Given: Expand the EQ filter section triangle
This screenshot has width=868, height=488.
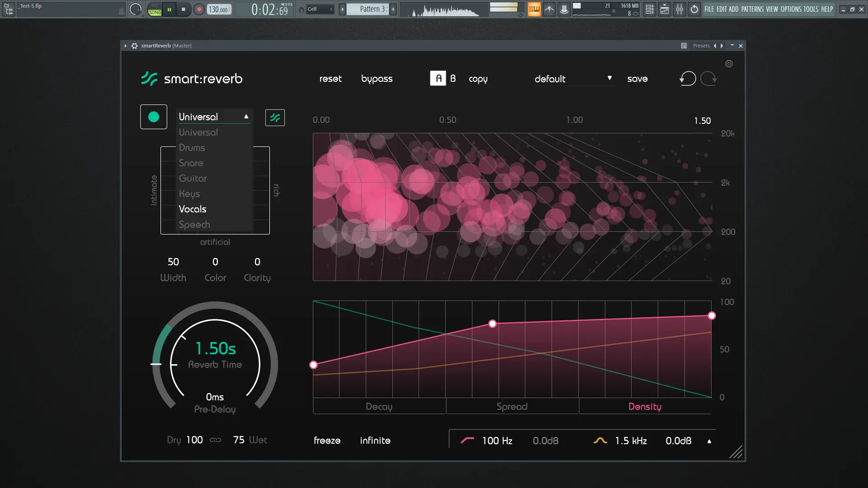Looking at the screenshot, I should pos(709,441).
